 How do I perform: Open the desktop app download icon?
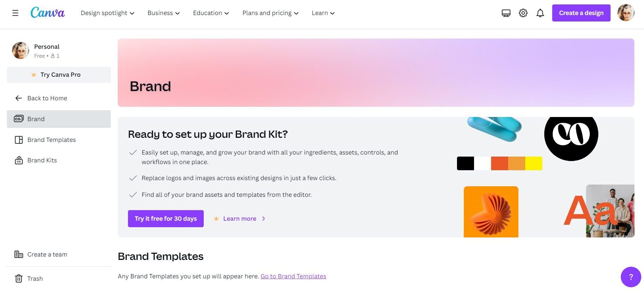[506, 13]
